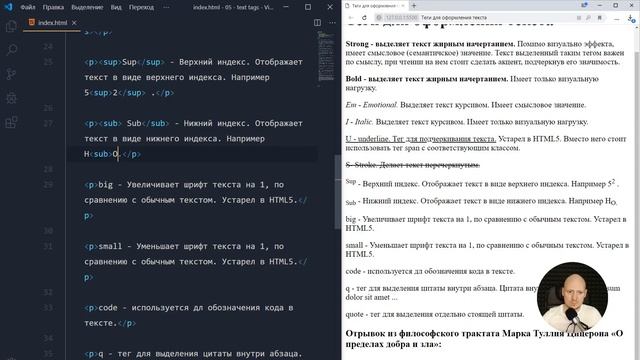Maximize the VS Code window
The height and width of the screenshot is (360, 640).
[x=308, y=7]
